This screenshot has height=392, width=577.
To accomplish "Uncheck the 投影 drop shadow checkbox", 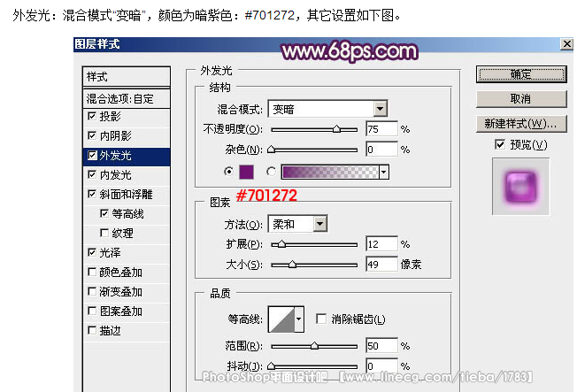I will 92,116.
